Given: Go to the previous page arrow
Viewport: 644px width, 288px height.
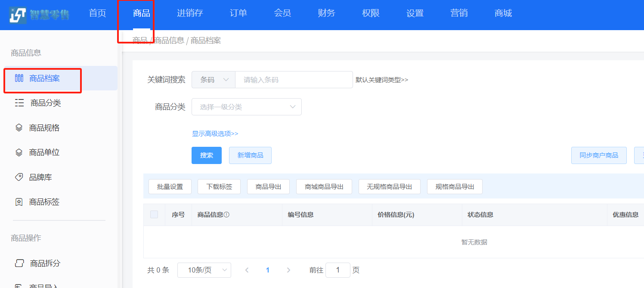Looking at the screenshot, I should (x=247, y=270).
